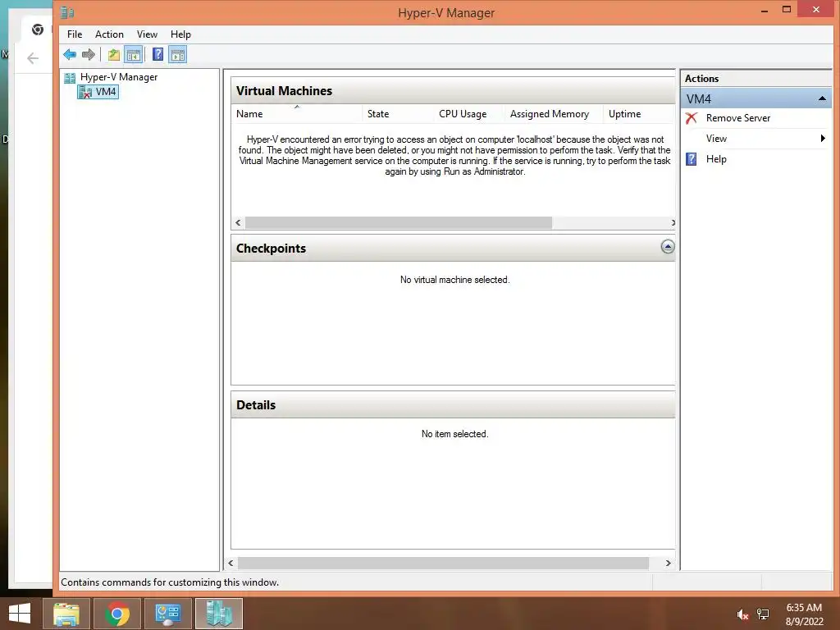Click the Hyper-V Manager title bar icon

[67, 11]
